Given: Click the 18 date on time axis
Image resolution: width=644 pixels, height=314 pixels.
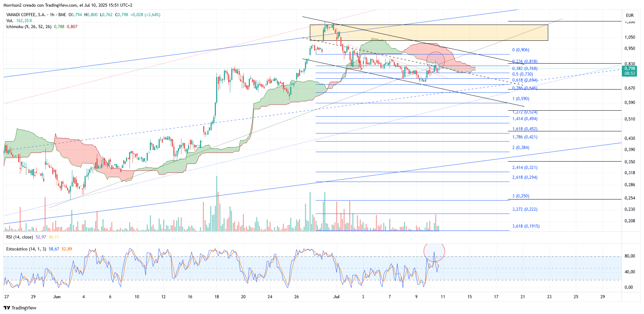Looking at the screenshot, I should [217, 297].
